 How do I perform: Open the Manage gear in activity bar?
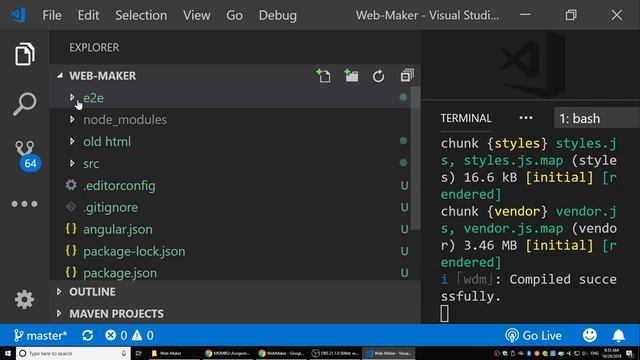[x=24, y=299]
